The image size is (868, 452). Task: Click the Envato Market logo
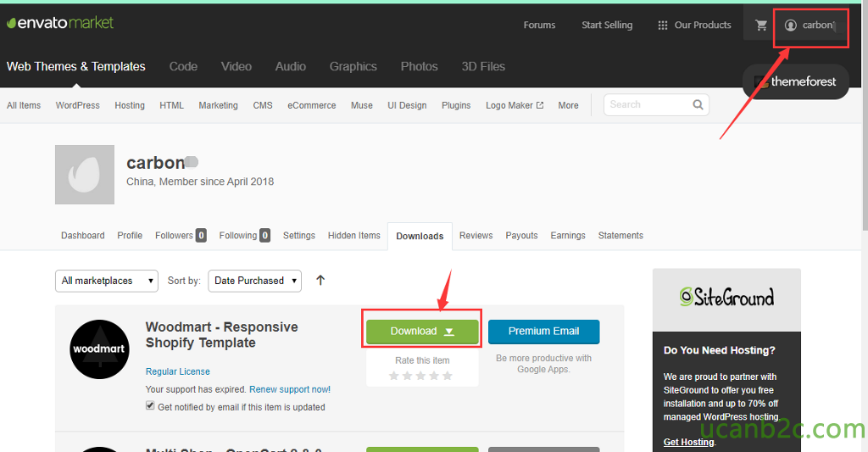60,23
